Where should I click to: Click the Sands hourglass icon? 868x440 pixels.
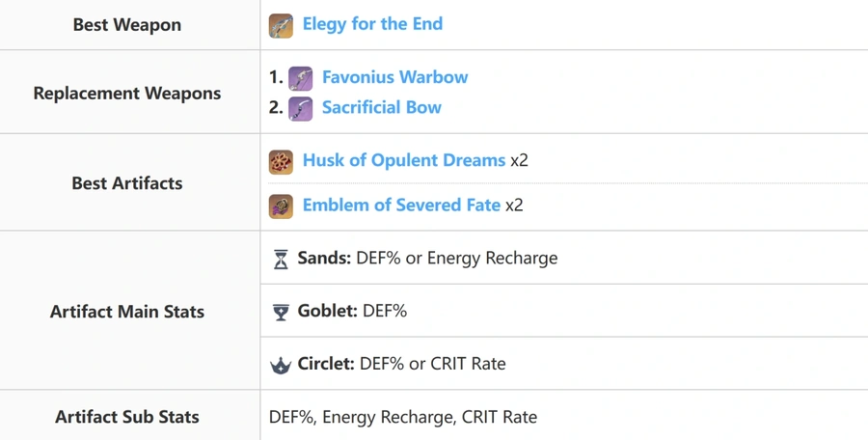pos(282,260)
